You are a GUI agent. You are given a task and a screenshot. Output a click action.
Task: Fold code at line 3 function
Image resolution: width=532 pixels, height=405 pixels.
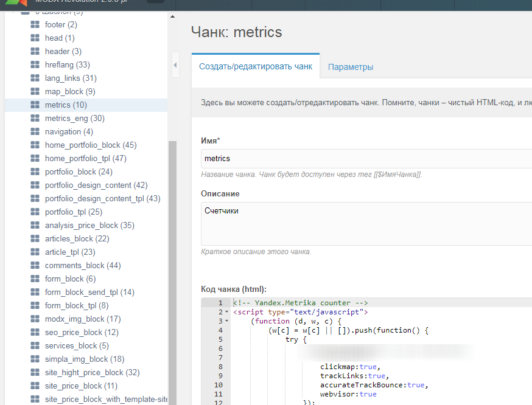tap(226, 321)
